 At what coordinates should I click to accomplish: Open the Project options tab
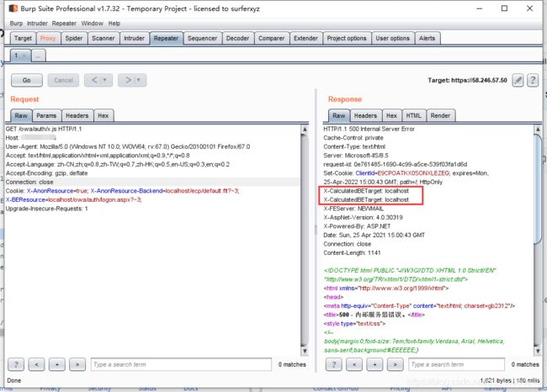[347, 39]
